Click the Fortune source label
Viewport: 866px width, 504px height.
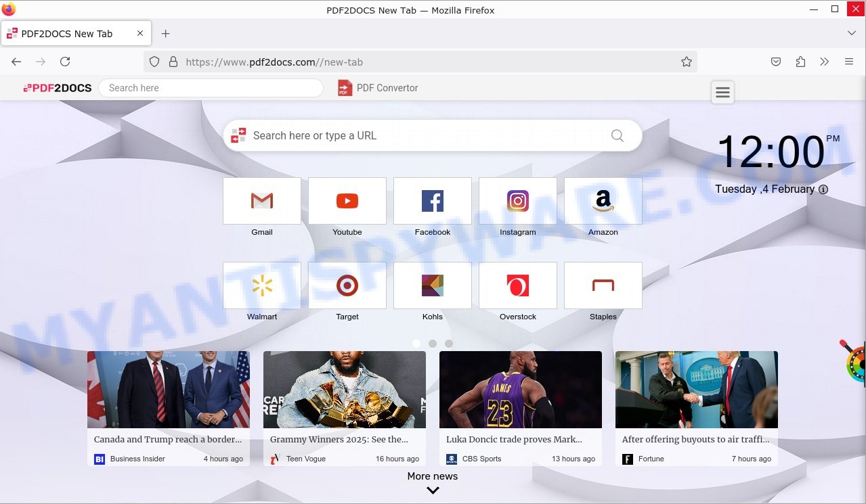pos(651,459)
